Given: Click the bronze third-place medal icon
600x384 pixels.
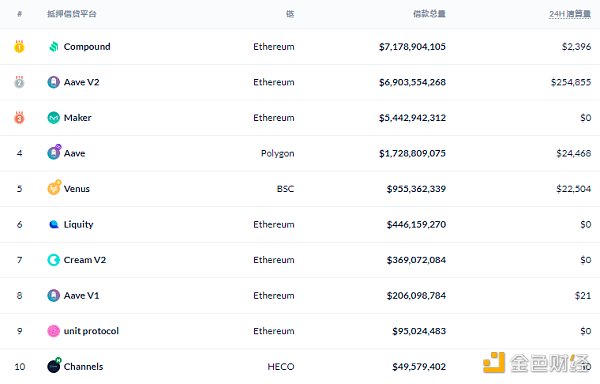Looking at the screenshot, I should 19,117.
